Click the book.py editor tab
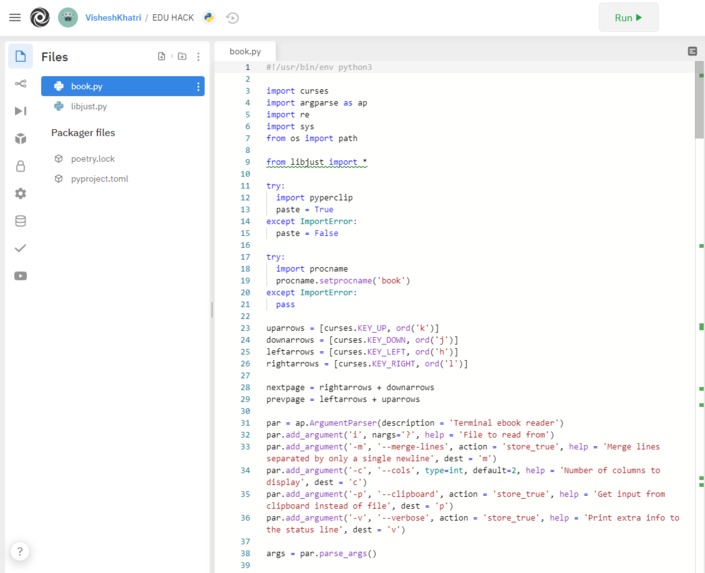This screenshot has width=705, height=573. pos(245,51)
